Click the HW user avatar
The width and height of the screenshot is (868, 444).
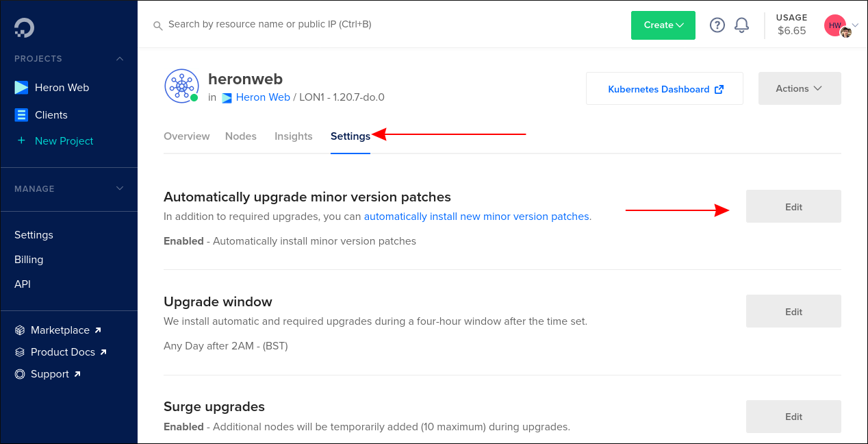click(834, 25)
